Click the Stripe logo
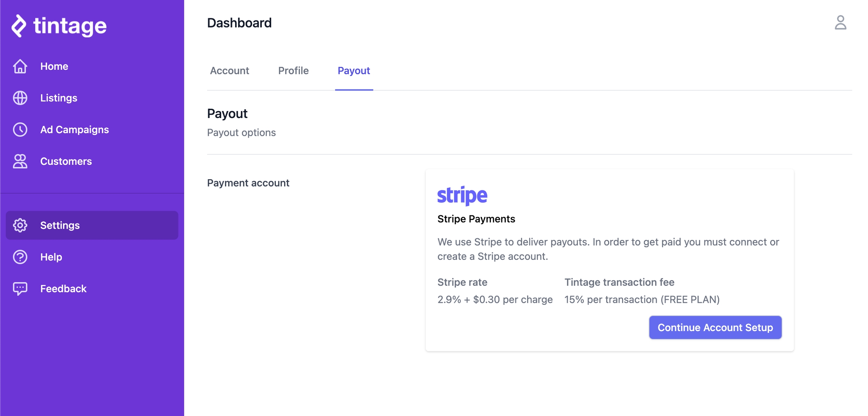 tap(462, 195)
